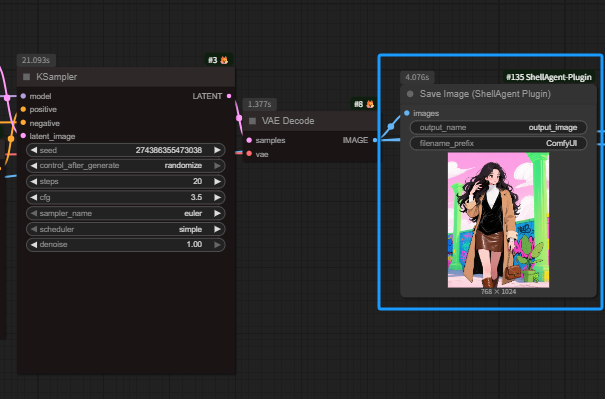607x401 pixels.
Task: Edit the filename_prefix ComfyUI field
Action: [500, 144]
